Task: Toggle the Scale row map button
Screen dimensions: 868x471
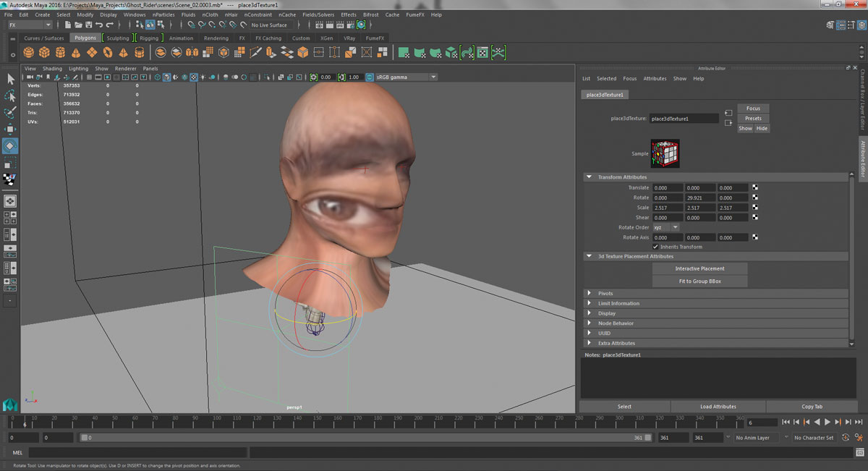Action: (x=755, y=208)
